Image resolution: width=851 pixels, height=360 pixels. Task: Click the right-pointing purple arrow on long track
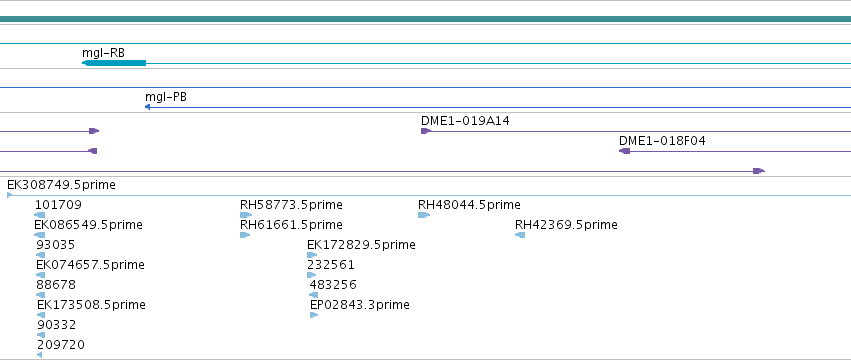click(x=759, y=171)
